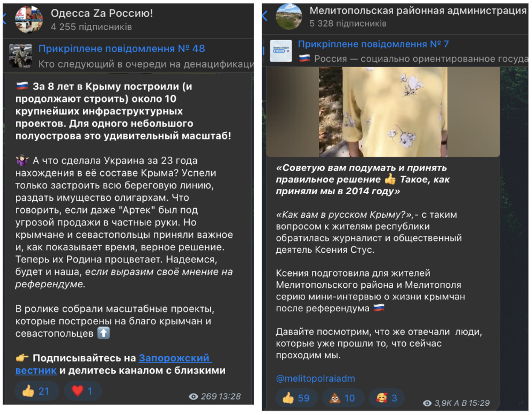Add smiling hearts reaction showing 3
Viewport: 532px width, 415px height.
pos(387,398)
